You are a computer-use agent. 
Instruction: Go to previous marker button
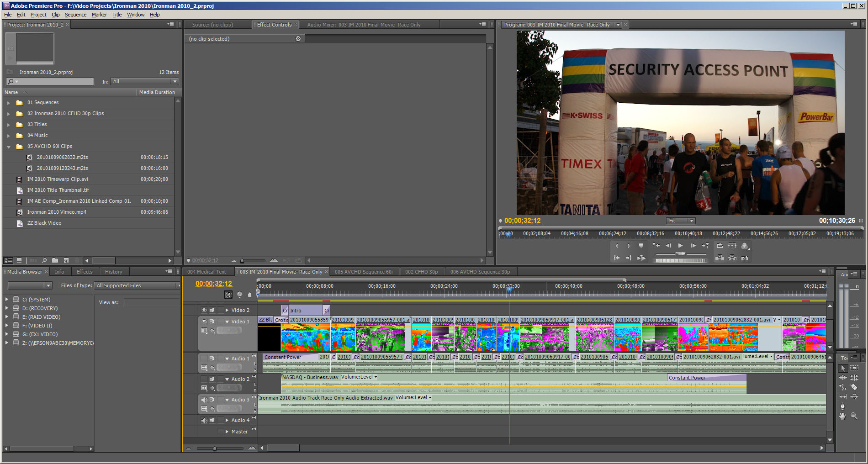656,246
